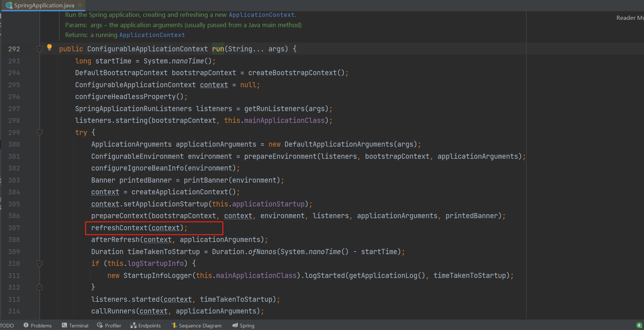Click the Sequence Diagram icon
The image size is (644, 330).
click(174, 325)
